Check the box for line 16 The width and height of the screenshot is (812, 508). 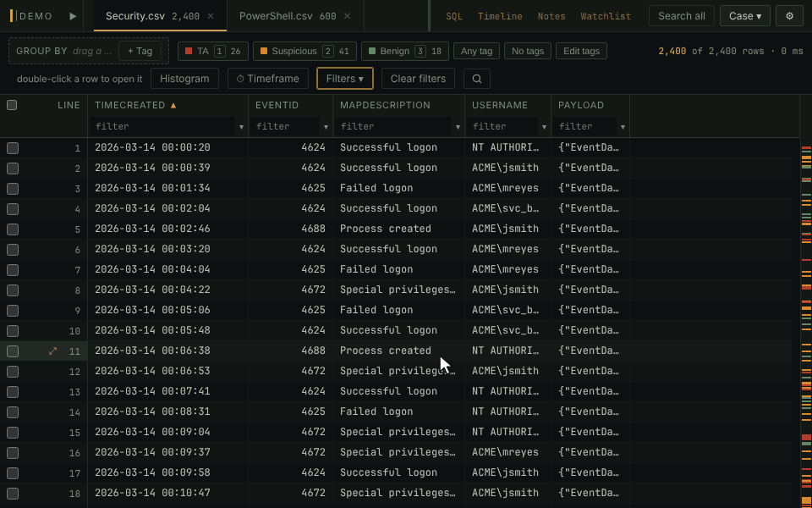13,452
